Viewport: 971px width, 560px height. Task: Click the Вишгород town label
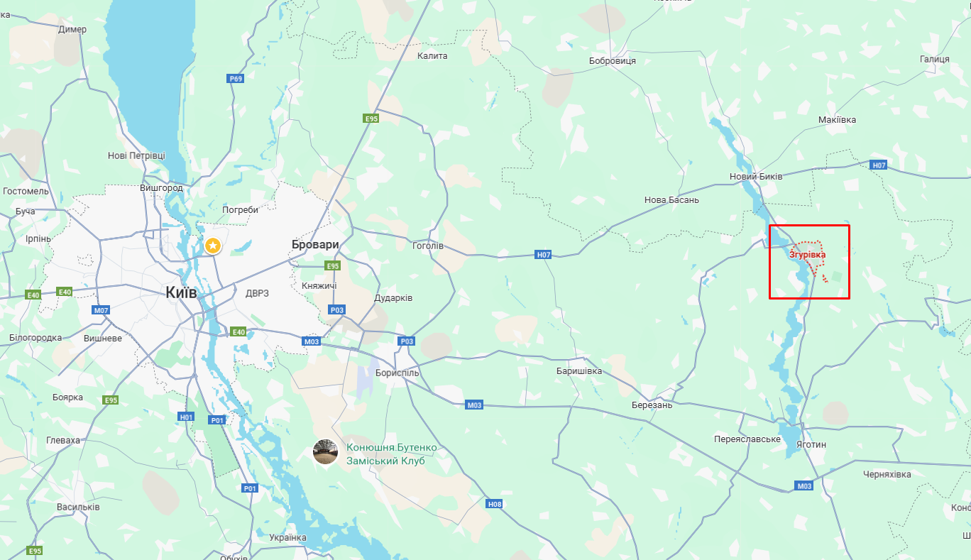[162, 188]
